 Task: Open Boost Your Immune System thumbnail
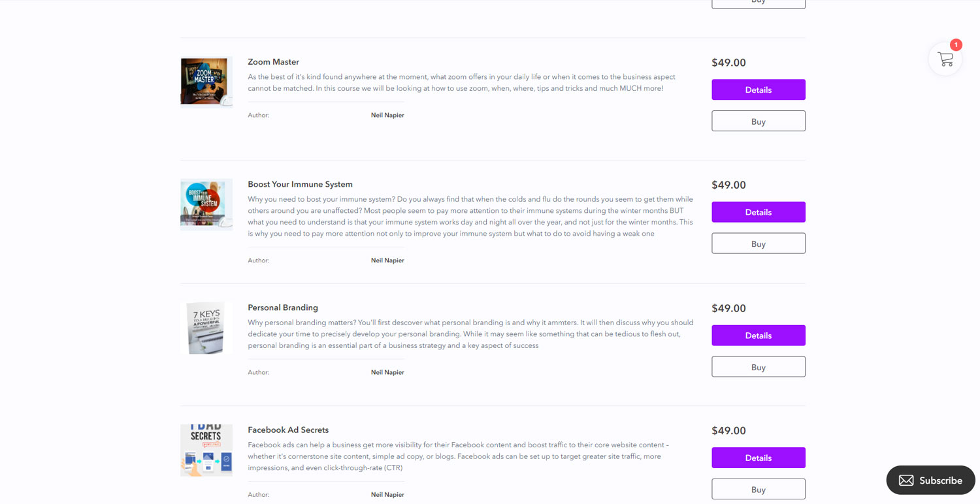[x=206, y=204]
